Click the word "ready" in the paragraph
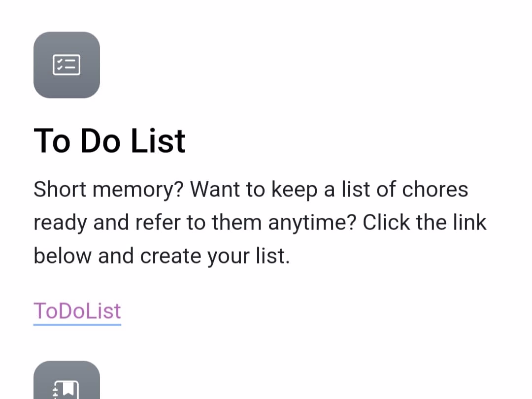 [60, 224]
